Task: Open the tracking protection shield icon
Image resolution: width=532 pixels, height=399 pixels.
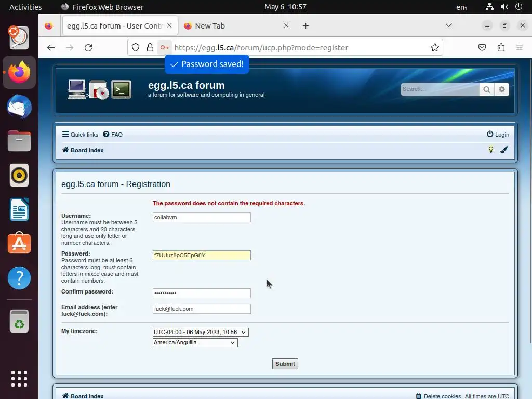Action: (x=136, y=47)
